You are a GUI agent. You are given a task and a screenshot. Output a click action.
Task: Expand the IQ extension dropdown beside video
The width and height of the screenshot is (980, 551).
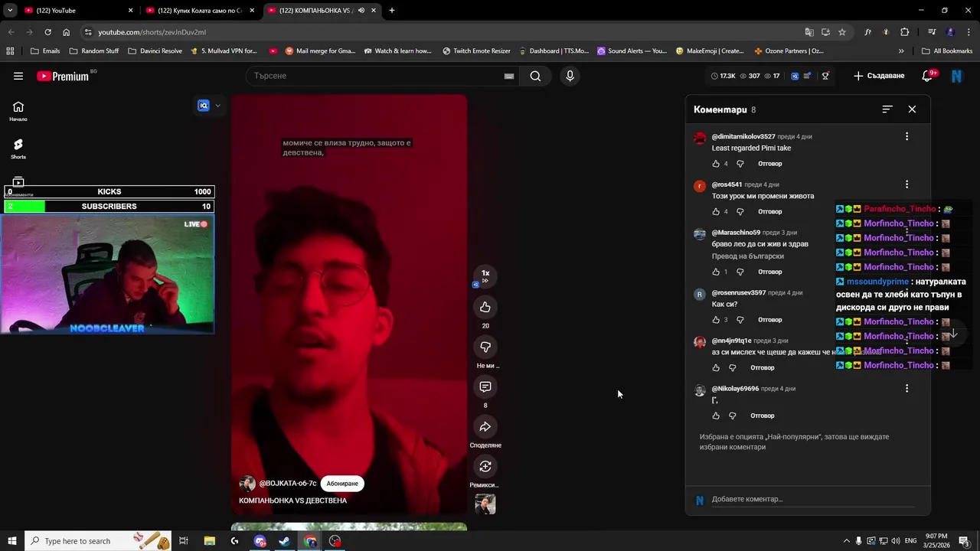[x=217, y=106]
